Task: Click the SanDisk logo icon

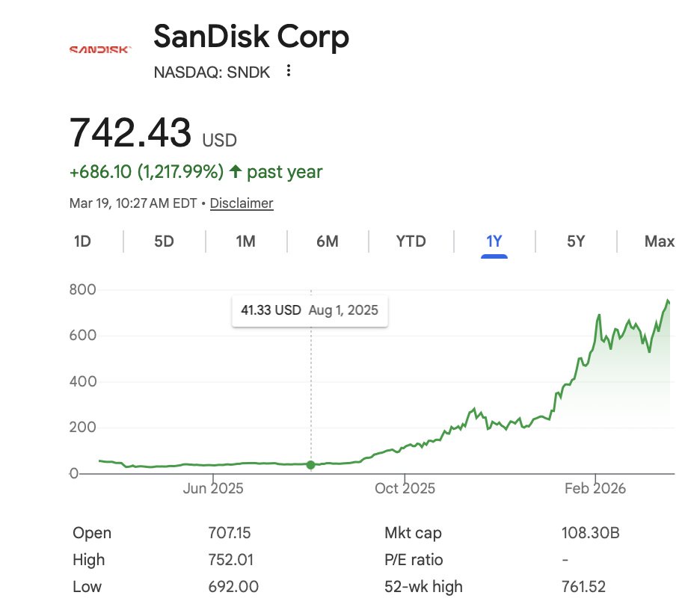Action: pos(100,50)
